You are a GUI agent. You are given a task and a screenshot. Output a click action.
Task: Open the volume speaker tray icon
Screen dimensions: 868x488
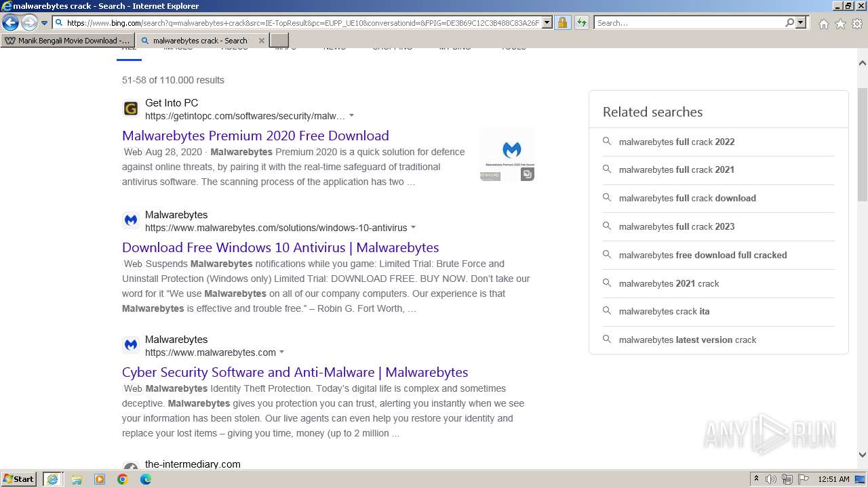[x=771, y=479]
